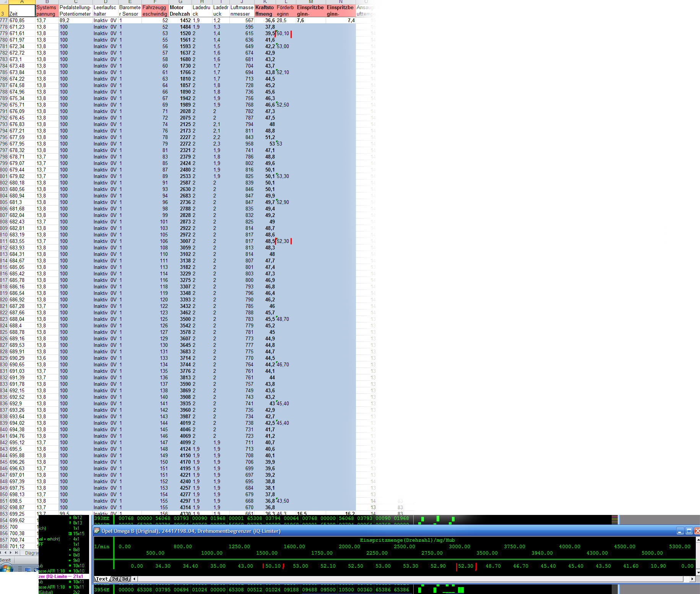Screen dimensions: 700x594
Task: Select the 8x13 map in the list
Action: 78,523
